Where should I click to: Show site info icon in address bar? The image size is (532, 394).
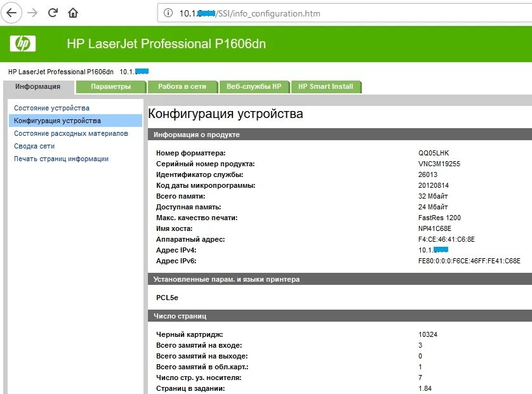click(x=168, y=13)
